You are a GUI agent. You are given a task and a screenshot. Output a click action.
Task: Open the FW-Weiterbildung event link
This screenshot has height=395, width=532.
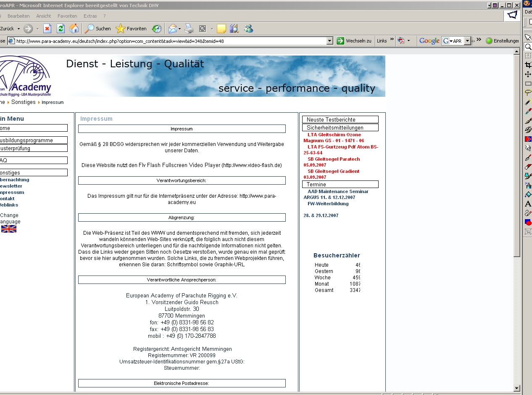click(x=328, y=204)
